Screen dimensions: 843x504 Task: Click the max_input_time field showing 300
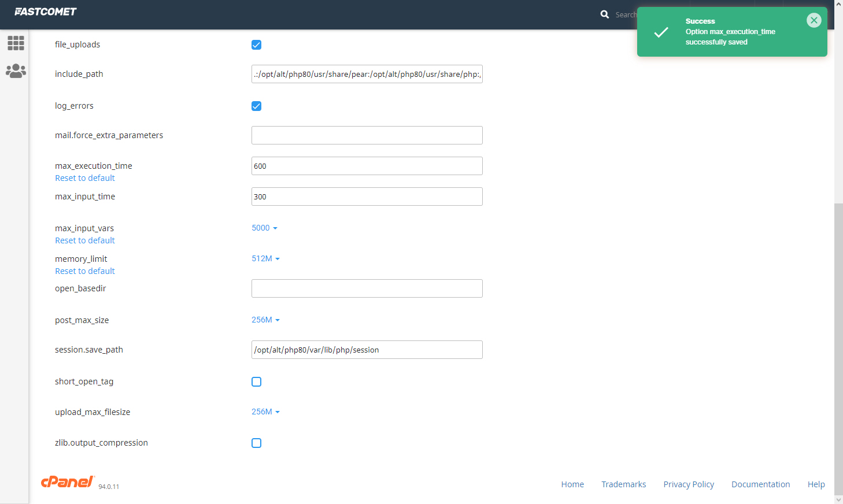pos(367,197)
